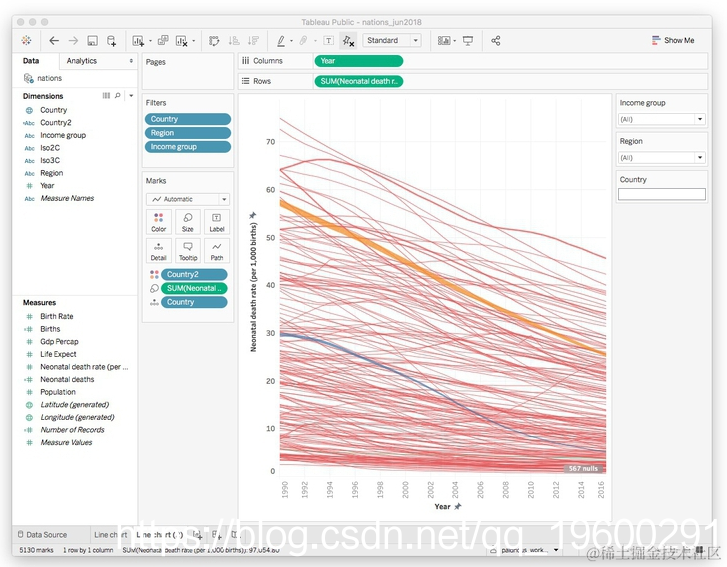The width and height of the screenshot is (727, 567).
Task: Enter Presentation mode icon
Action: [468, 41]
